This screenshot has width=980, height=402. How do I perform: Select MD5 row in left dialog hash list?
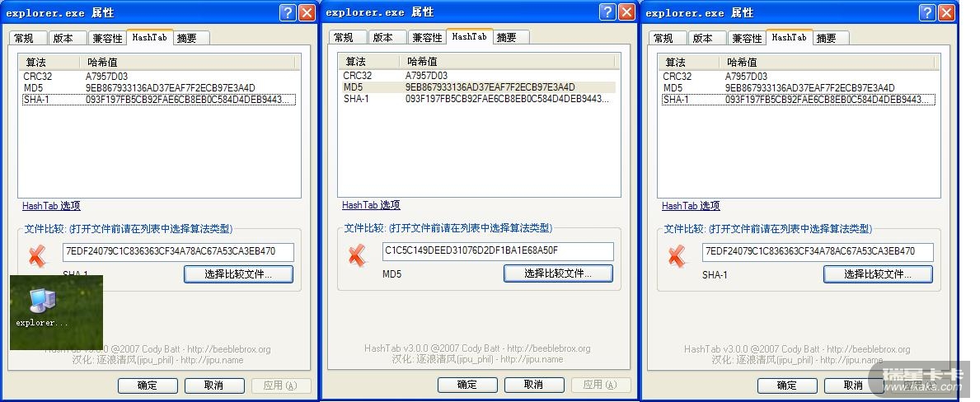[x=159, y=87]
